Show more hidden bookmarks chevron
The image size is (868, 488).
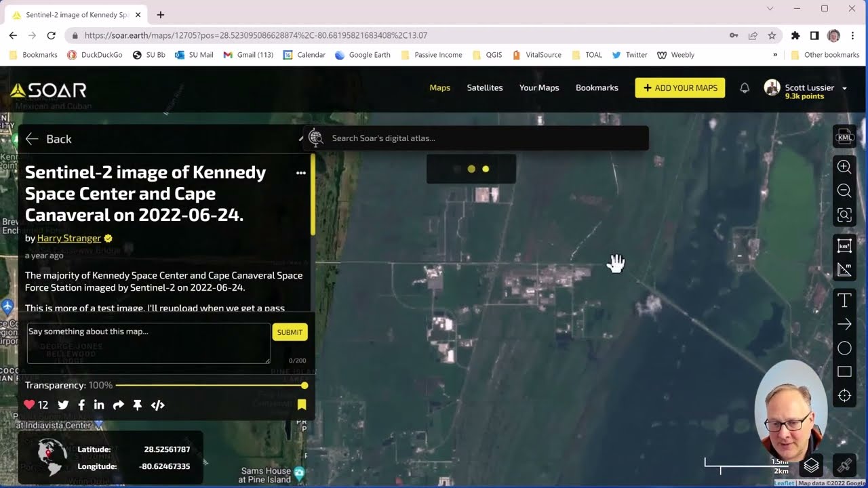coord(775,55)
